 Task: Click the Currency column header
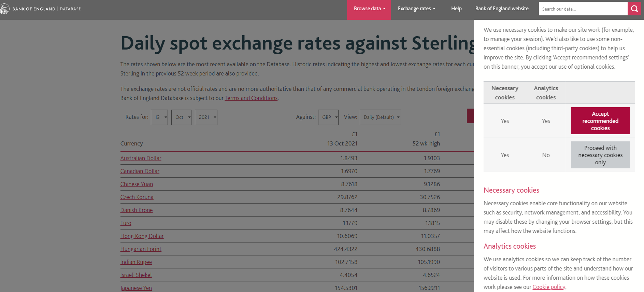[x=131, y=143]
